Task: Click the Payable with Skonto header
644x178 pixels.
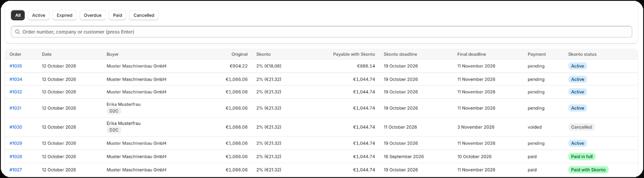Action: pos(354,54)
